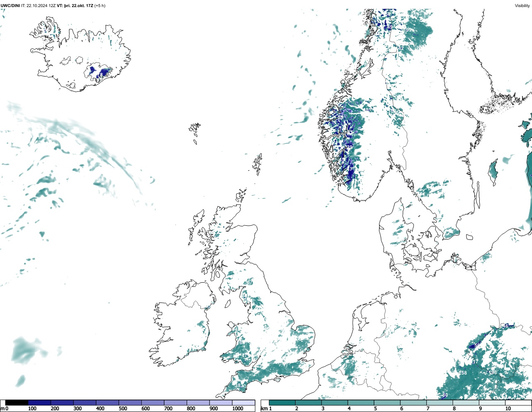Click the '258' value in the southeast
The width and height of the screenshot is (532, 412).
463,373
